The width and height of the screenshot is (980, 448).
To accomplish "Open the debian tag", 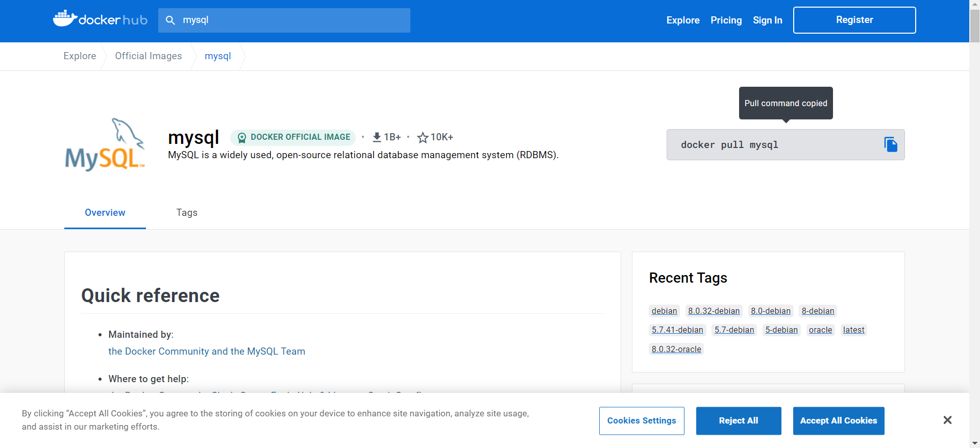I will click(664, 311).
